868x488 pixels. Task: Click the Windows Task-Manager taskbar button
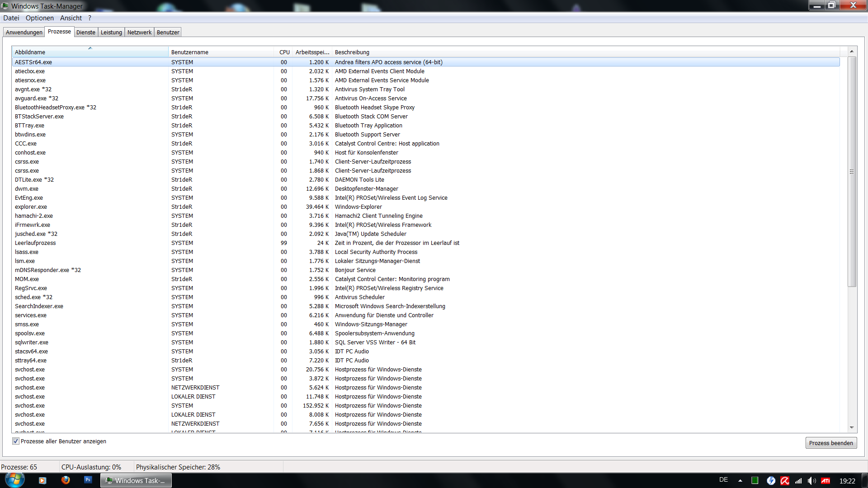coord(136,480)
